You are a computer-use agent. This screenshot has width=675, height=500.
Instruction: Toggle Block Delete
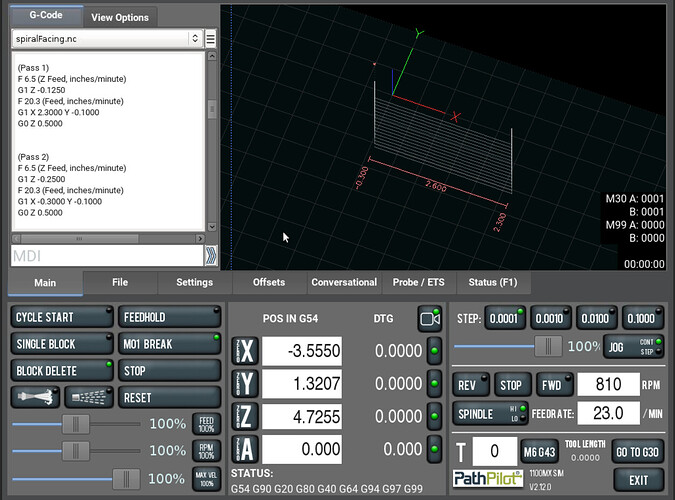coord(62,370)
